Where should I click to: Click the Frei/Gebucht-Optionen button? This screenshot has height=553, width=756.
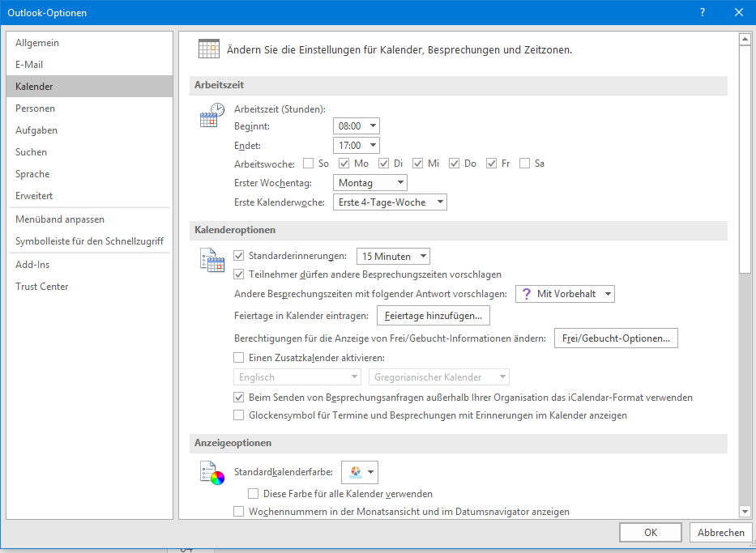tap(616, 338)
